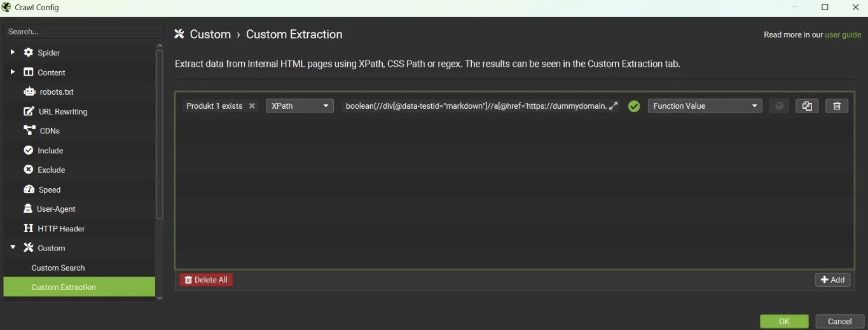This screenshot has height=330, width=868.
Task: Click the XPath expression input field
Action: [476, 106]
